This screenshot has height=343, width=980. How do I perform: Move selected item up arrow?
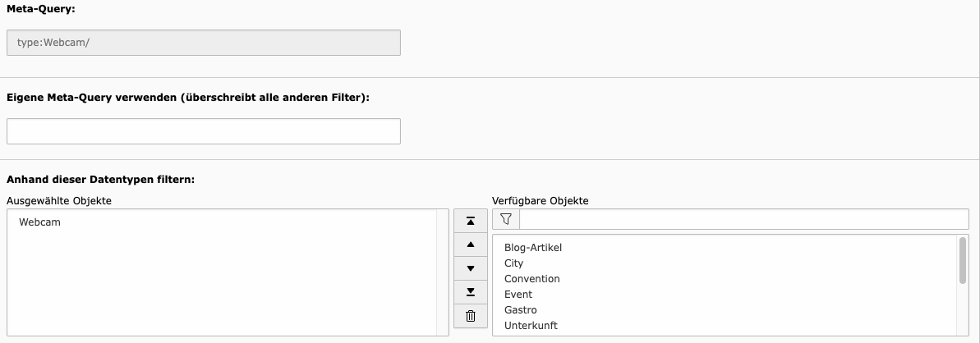point(471,245)
